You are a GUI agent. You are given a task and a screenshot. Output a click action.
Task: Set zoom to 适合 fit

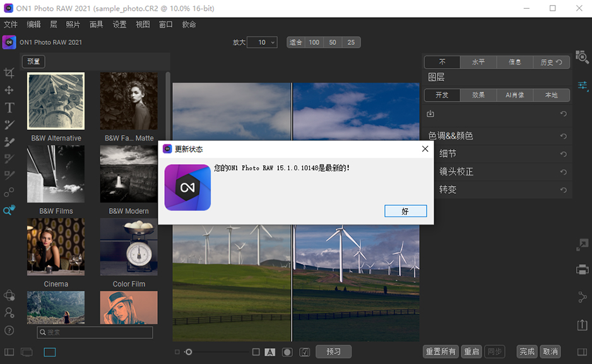[295, 42]
